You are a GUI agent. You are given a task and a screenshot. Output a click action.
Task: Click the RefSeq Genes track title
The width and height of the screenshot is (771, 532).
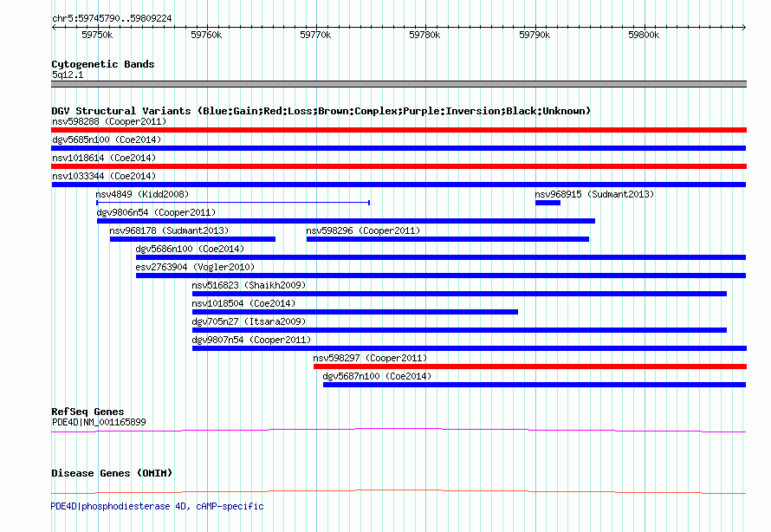coord(87,412)
